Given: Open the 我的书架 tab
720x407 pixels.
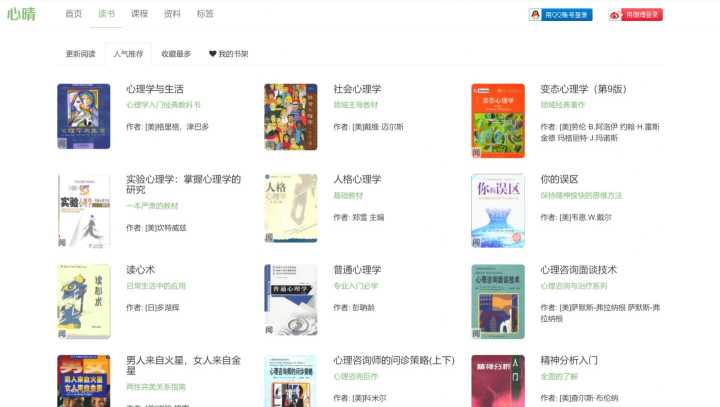Looking at the screenshot, I should tap(228, 54).
